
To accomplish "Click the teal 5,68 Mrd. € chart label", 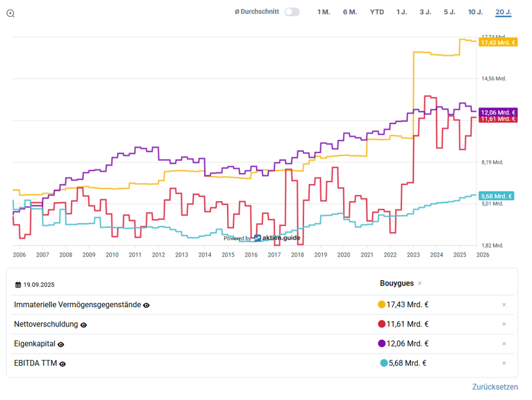I will 496,196.
